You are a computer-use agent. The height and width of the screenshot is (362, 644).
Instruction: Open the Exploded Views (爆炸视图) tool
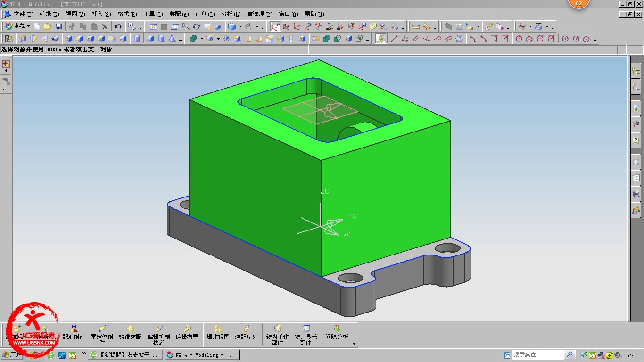218,333
